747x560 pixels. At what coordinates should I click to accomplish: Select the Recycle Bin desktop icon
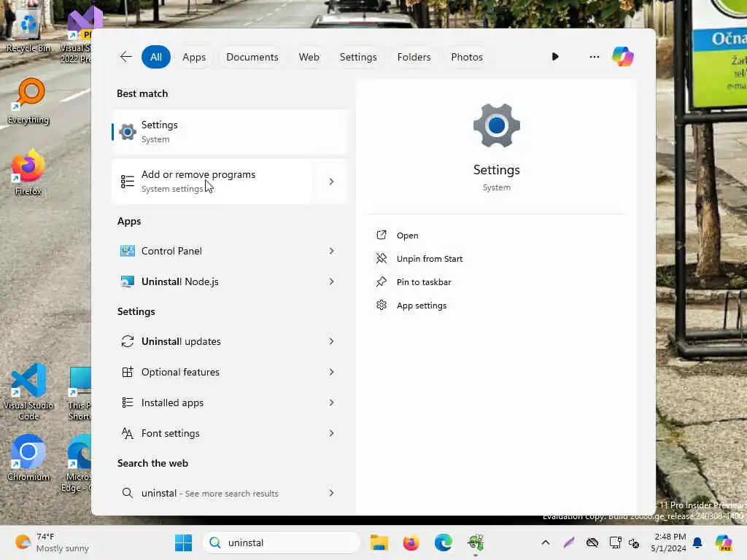coord(28,31)
